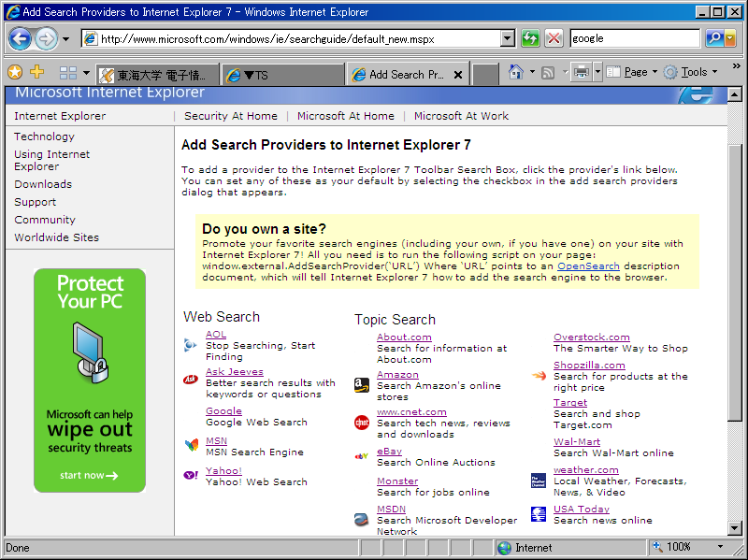Go forward with the Forward arrow button
748x560 pixels.
pyautogui.click(x=46, y=38)
